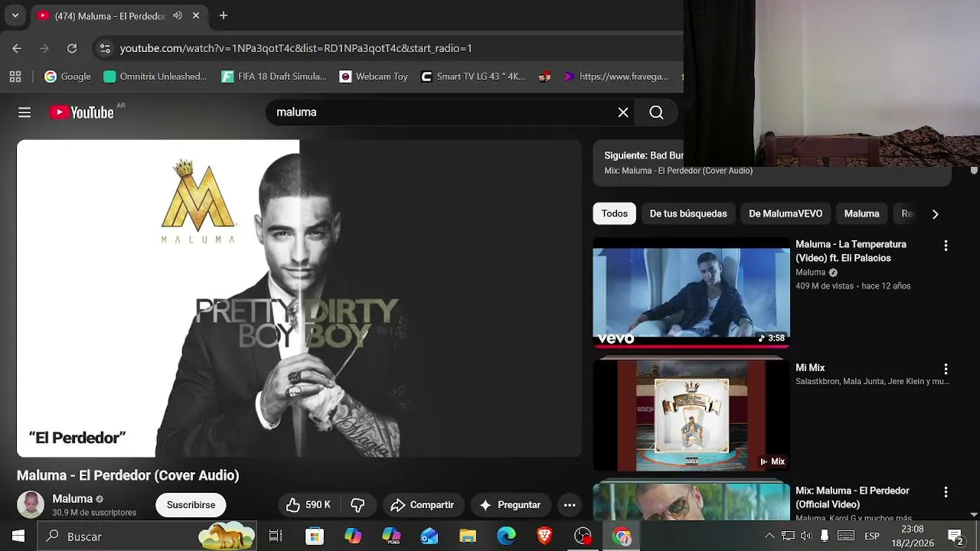Mute the tab using the speaker icon
Screen dimensions: 980x551
pyautogui.click(x=178, y=15)
